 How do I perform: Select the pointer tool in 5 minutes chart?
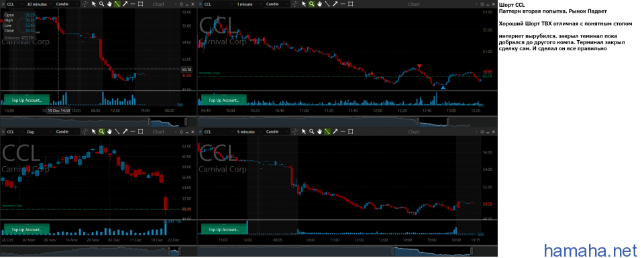point(304,131)
